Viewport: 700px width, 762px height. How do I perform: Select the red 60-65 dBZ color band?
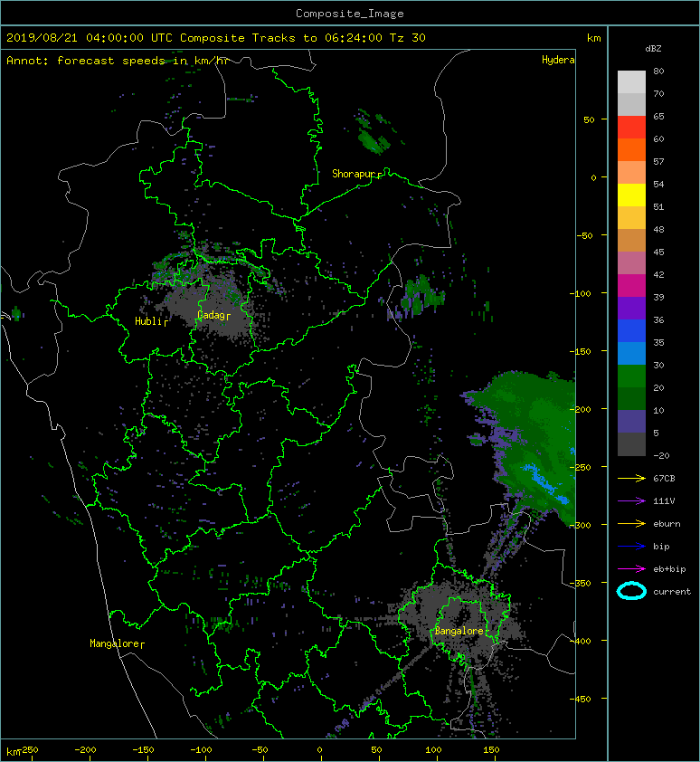pos(631,128)
